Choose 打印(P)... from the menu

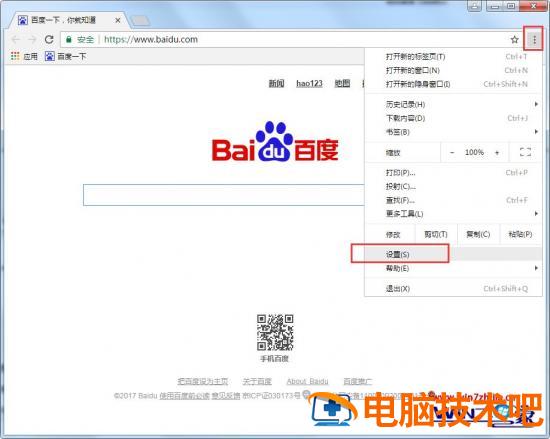point(453,173)
